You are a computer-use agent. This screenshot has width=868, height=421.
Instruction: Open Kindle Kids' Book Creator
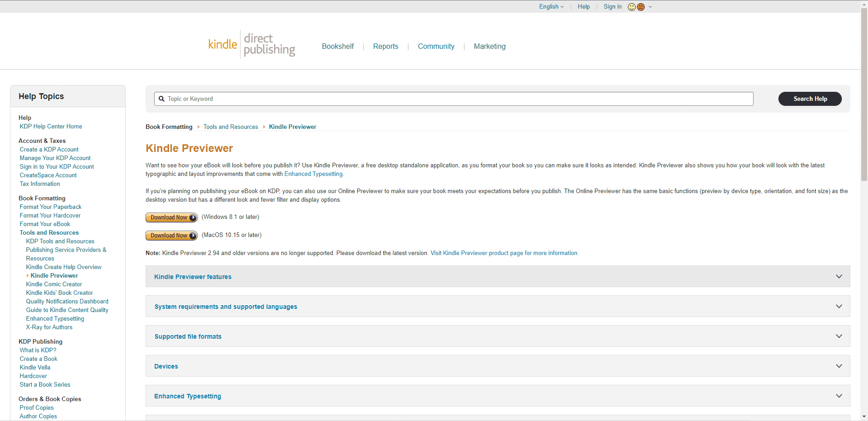pos(59,293)
